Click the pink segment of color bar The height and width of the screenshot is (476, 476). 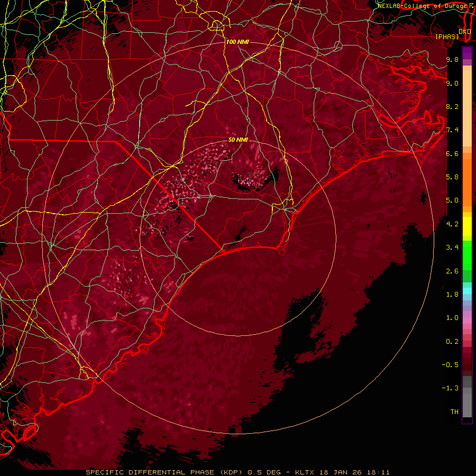point(467,321)
